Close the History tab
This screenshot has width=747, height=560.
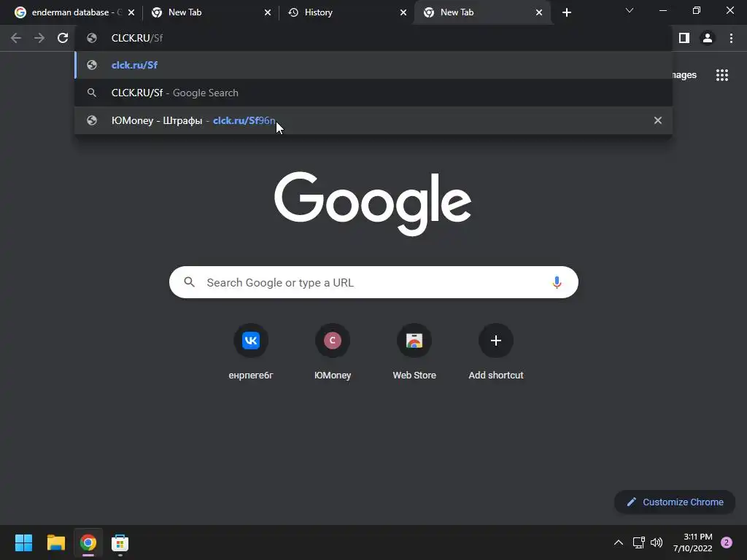click(403, 13)
